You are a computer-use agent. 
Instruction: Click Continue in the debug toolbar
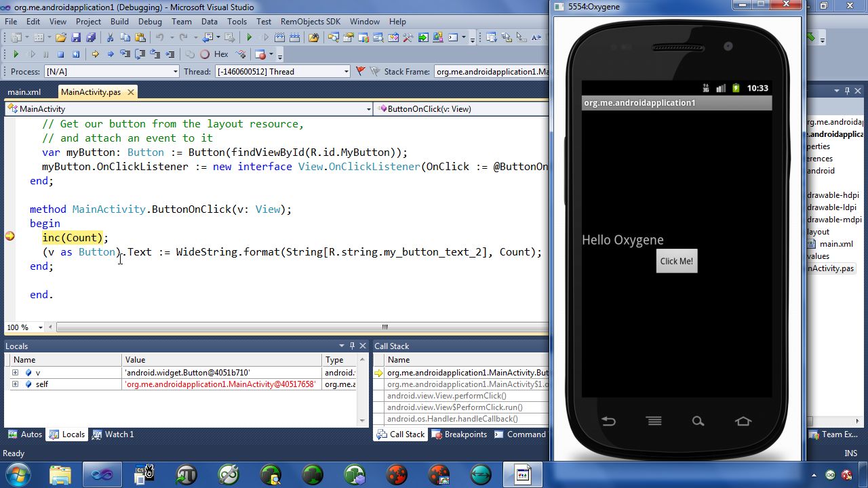(x=16, y=54)
